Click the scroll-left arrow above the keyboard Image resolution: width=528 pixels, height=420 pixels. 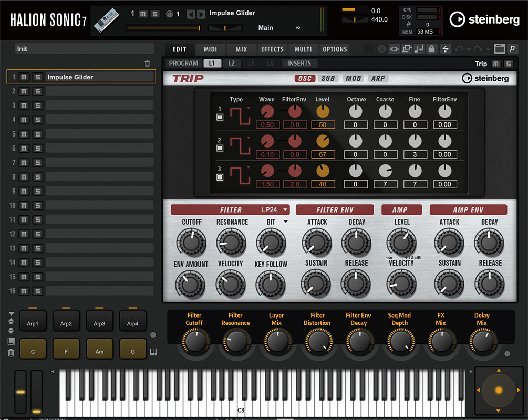click(x=53, y=372)
